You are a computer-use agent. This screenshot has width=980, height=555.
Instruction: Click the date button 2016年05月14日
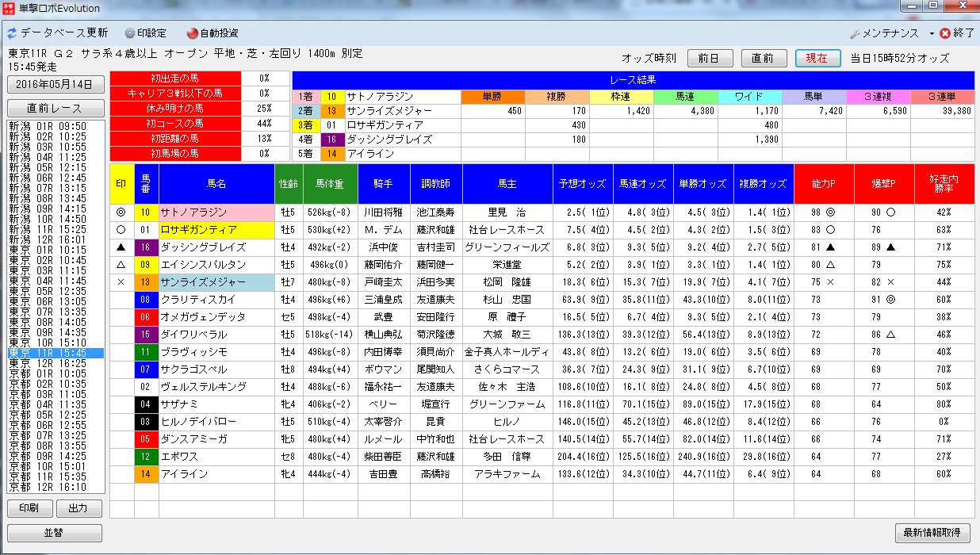coord(55,84)
